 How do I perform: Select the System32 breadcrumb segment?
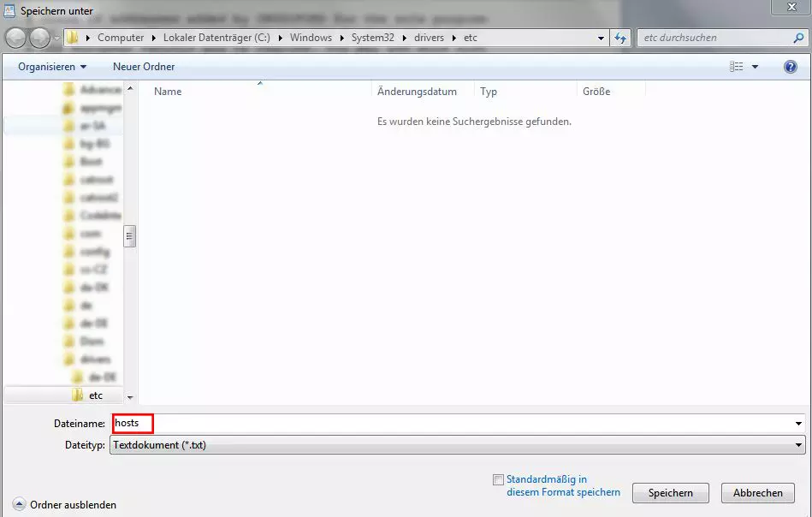pos(373,38)
